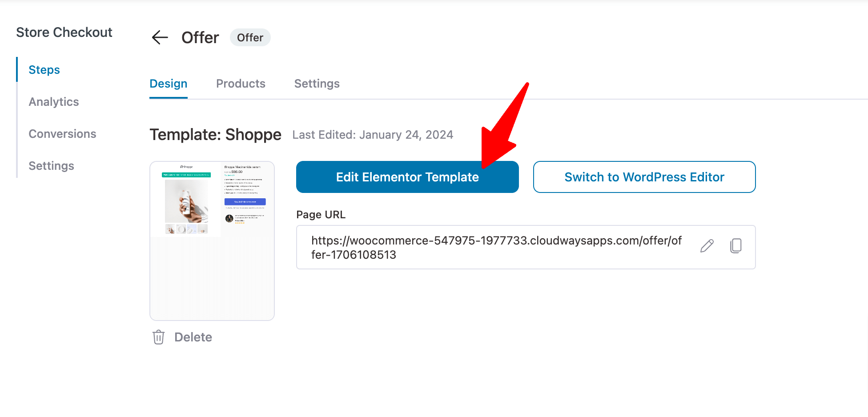
Task: Select the Design tab
Action: pyautogui.click(x=168, y=84)
